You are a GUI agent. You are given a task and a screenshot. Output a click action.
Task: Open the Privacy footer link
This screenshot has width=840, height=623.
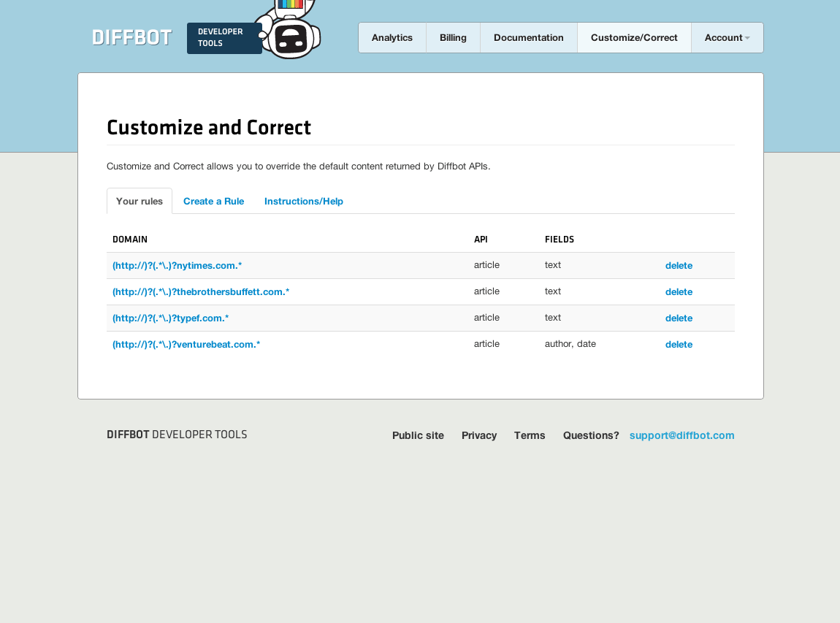479,436
